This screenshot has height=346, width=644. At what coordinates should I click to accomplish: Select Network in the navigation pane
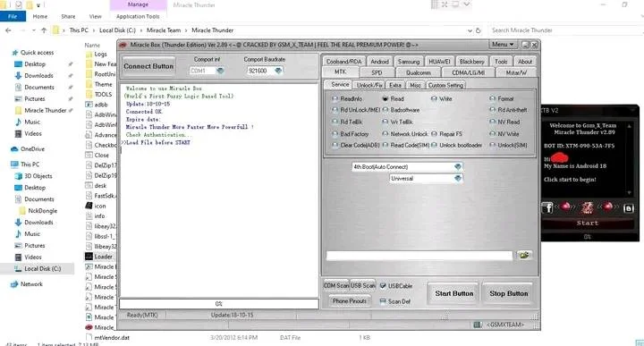tap(31, 284)
